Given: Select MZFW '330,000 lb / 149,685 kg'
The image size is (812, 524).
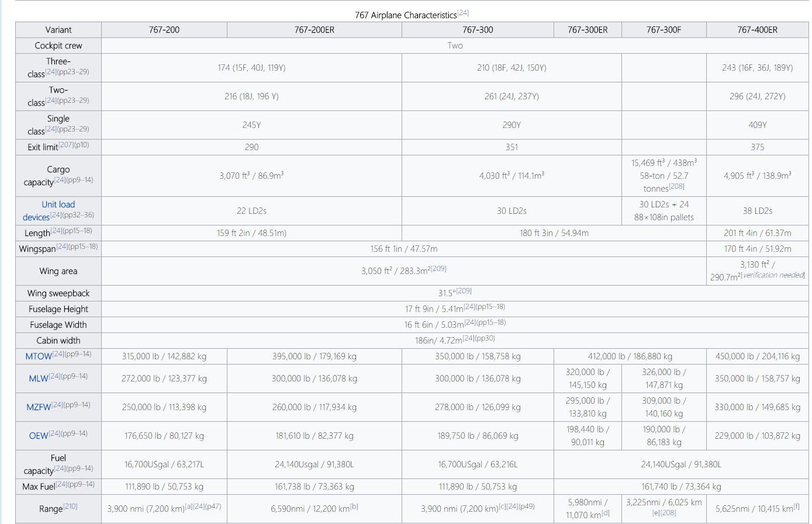Looking at the screenshot, I should pyautogui.click(x=758, y=407).
